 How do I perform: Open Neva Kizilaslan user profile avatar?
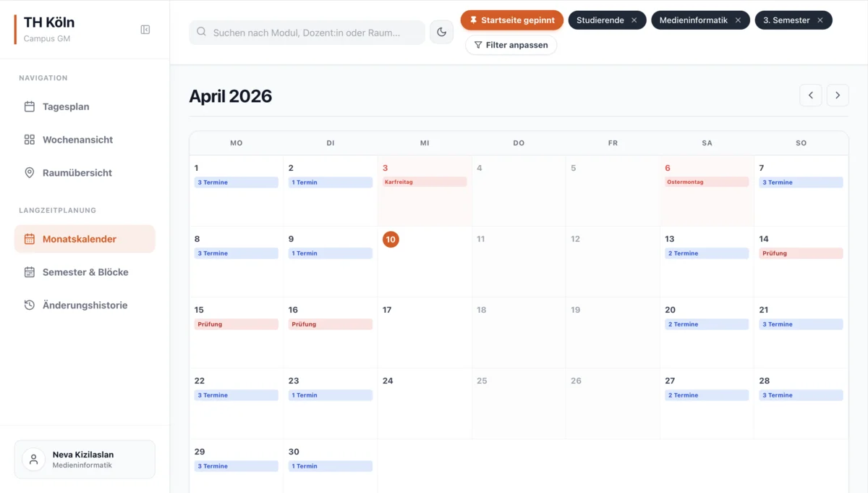pos(33,460)
